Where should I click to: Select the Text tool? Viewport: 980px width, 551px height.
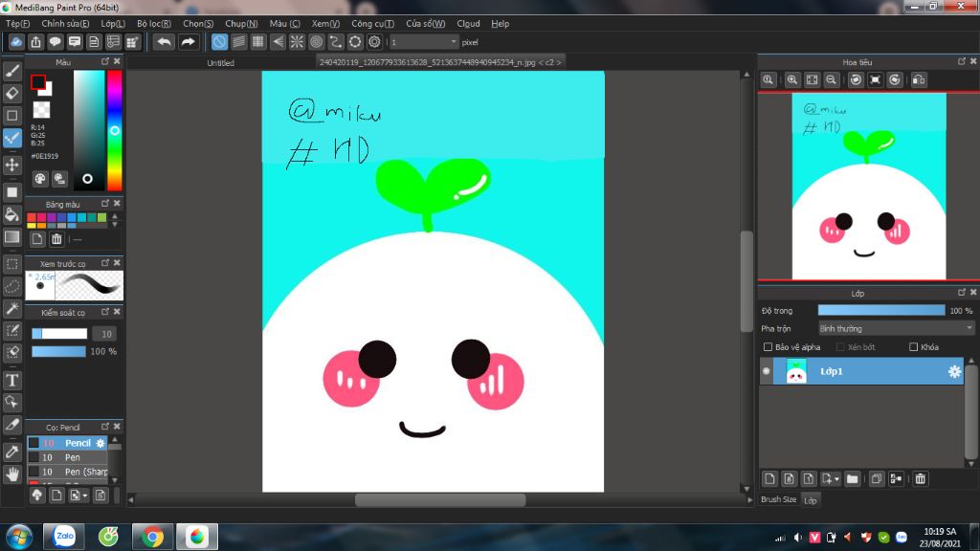click(11, 380)
